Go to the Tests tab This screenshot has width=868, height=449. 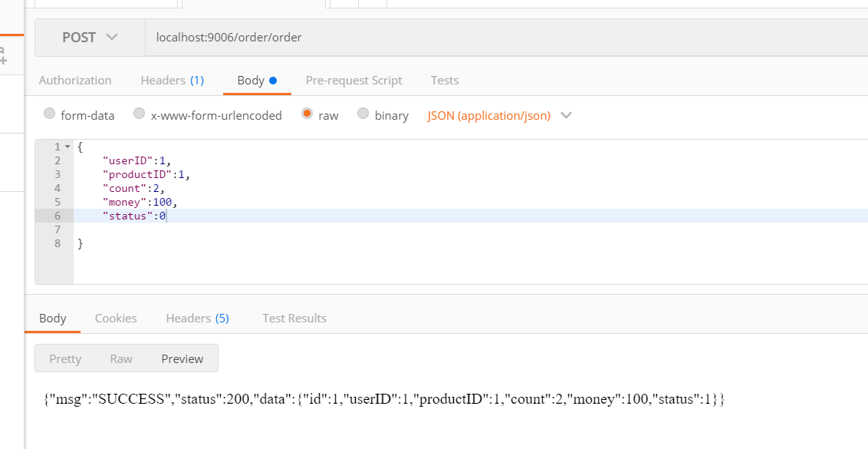click(x=445, y=81)
